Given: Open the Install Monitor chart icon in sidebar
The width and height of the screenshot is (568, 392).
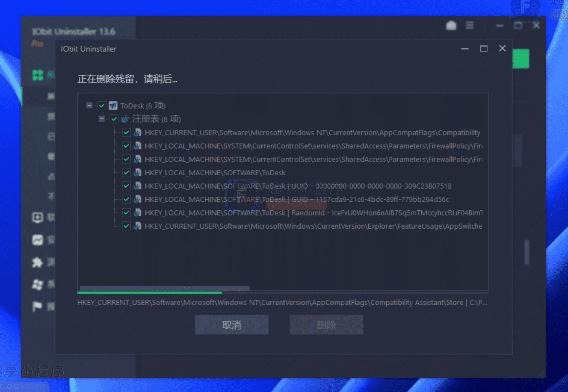Looking at the screenshot, I should pos(38,240).
